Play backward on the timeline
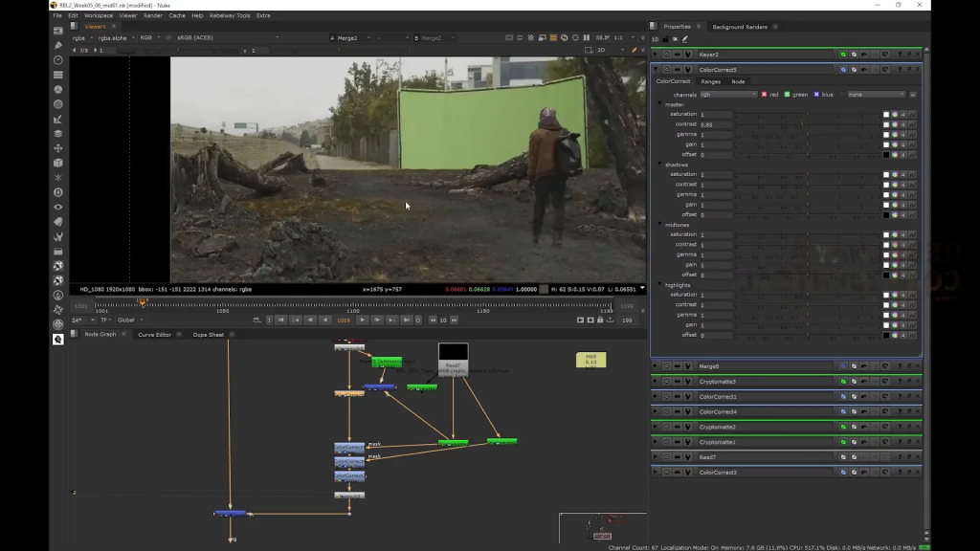 coord(325,320)
